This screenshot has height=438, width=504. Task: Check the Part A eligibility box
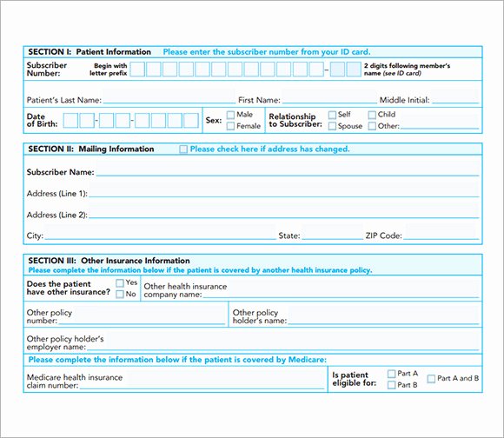pyautogui.click(x=391, y=374)
